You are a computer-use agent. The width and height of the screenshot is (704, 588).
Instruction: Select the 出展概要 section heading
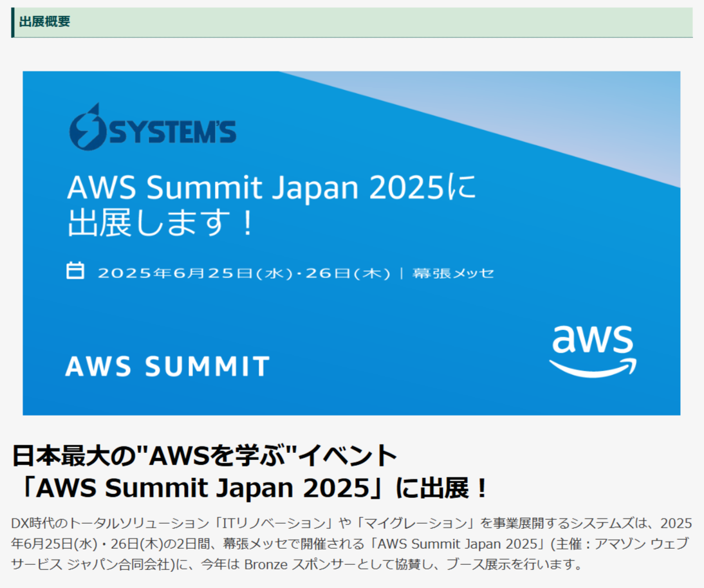click(44, 21)
